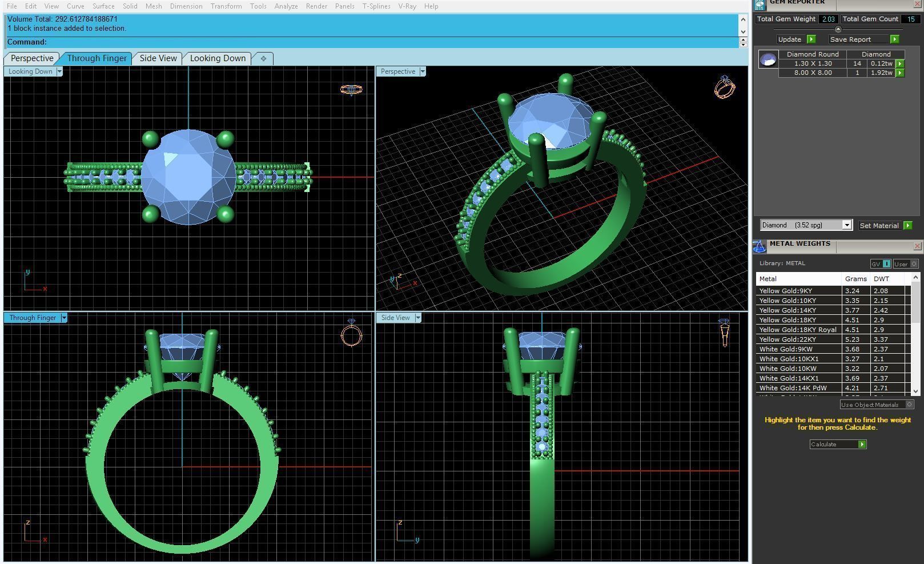Click the green arrow beside Calculate

(x=862, y=445)
